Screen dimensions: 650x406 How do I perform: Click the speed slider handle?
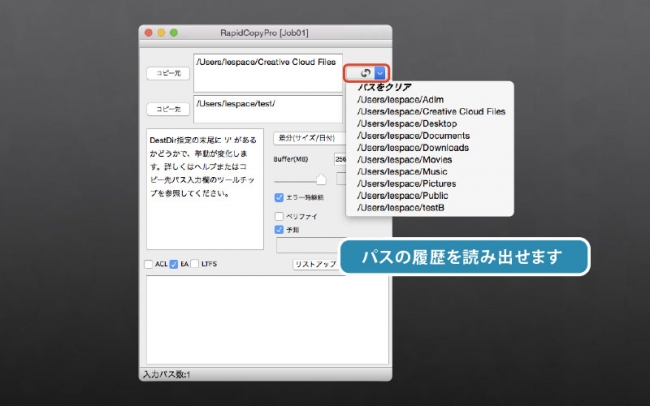321,180
